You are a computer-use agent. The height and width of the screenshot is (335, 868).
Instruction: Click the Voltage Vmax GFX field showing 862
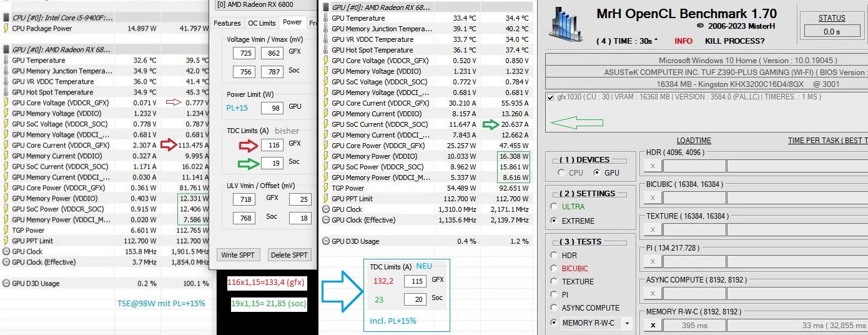272,54
